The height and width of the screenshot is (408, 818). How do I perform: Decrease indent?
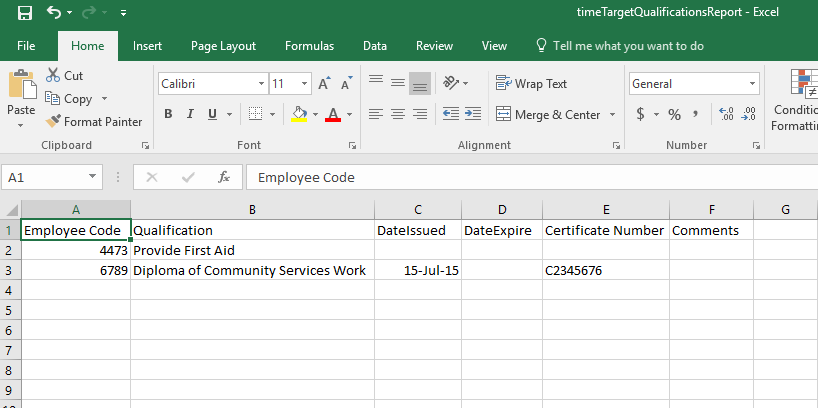tap(451, 114)
